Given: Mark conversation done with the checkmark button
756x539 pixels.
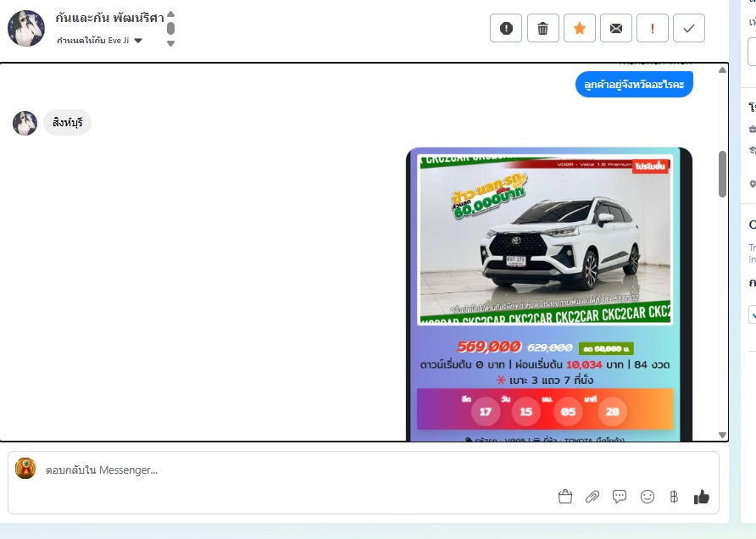Looking at the screenshot, I should click(689, 29).
